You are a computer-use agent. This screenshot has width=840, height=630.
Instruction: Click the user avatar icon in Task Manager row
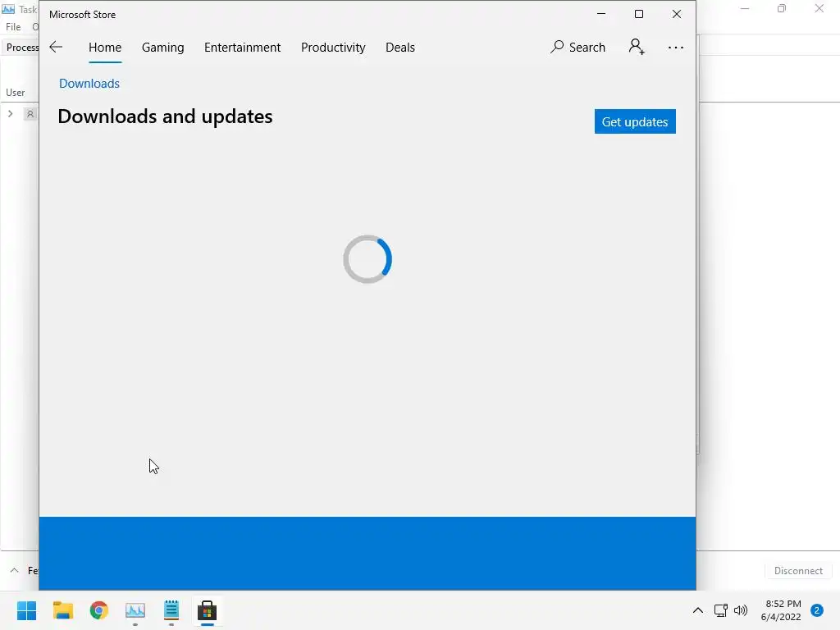click(x=30, y=114)
